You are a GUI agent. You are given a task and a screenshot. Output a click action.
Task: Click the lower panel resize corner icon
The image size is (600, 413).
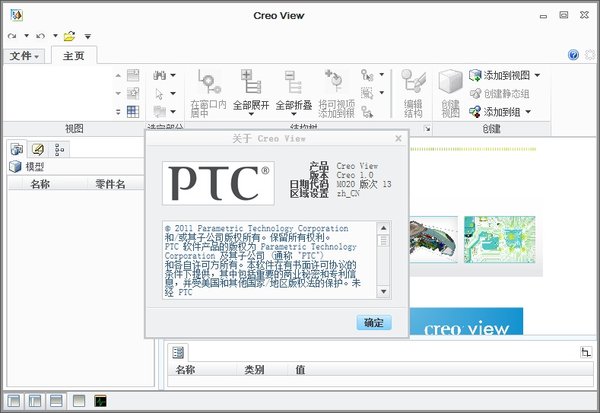[586, 352]
